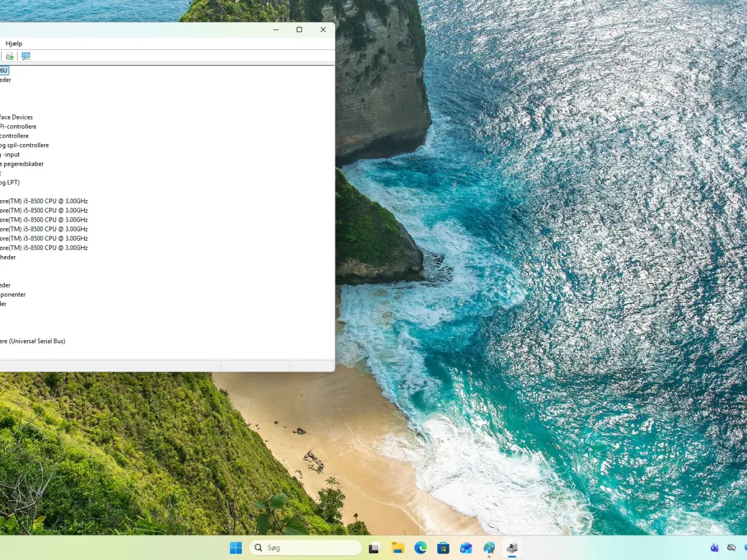
Task: Click the horizontal scrollbar at window bottom
Action: (x=111, y=366)
